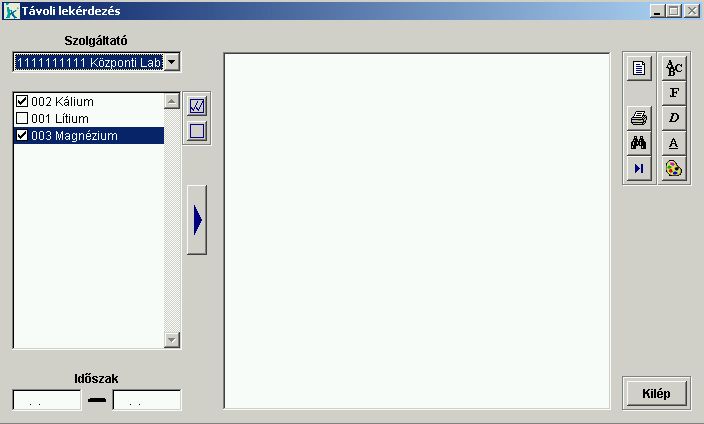The image size is (704, 424).
Task: Open the color palette icon
Action: click(x=674, y=169)
